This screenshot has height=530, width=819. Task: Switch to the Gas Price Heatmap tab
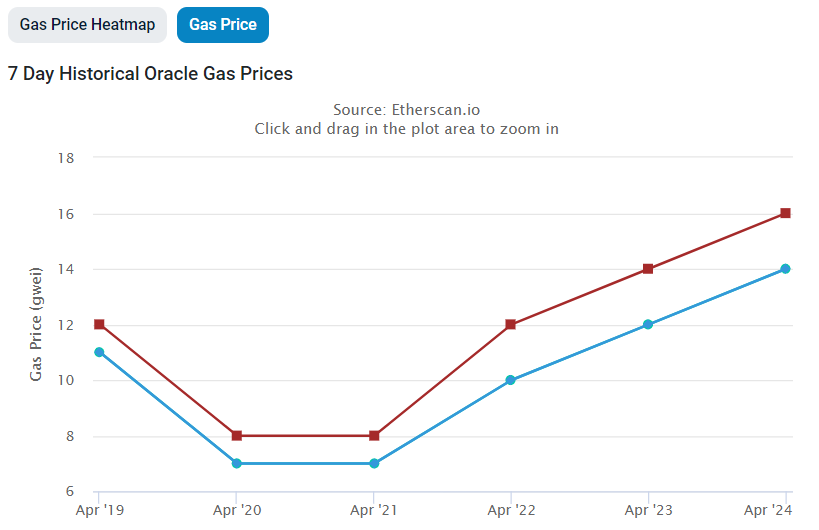point(87,25)
